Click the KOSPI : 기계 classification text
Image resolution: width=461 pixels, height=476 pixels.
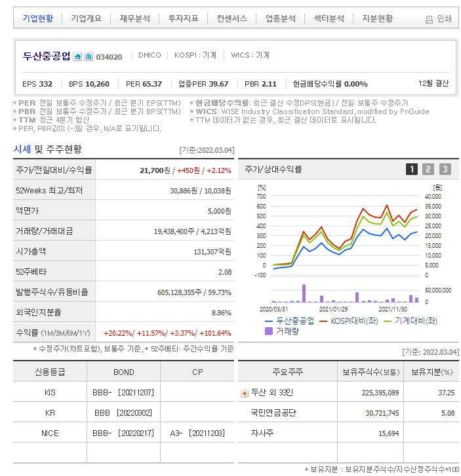195,55
